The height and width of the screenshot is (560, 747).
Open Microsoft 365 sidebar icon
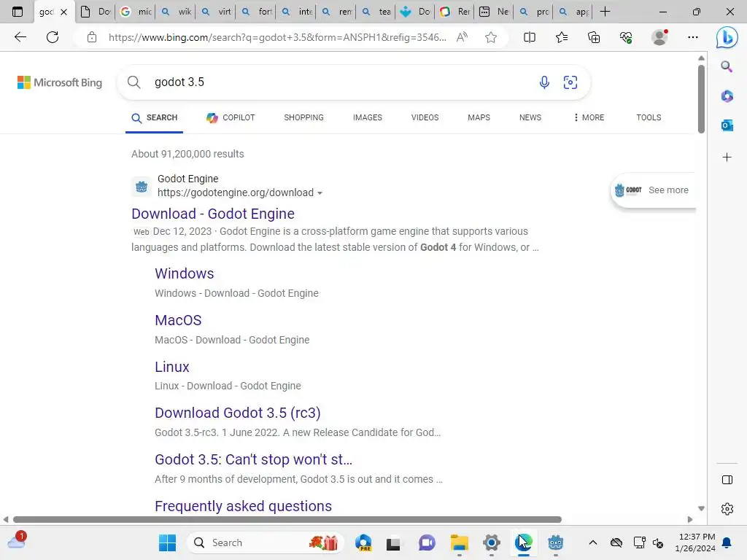click(x=727, y=96)
